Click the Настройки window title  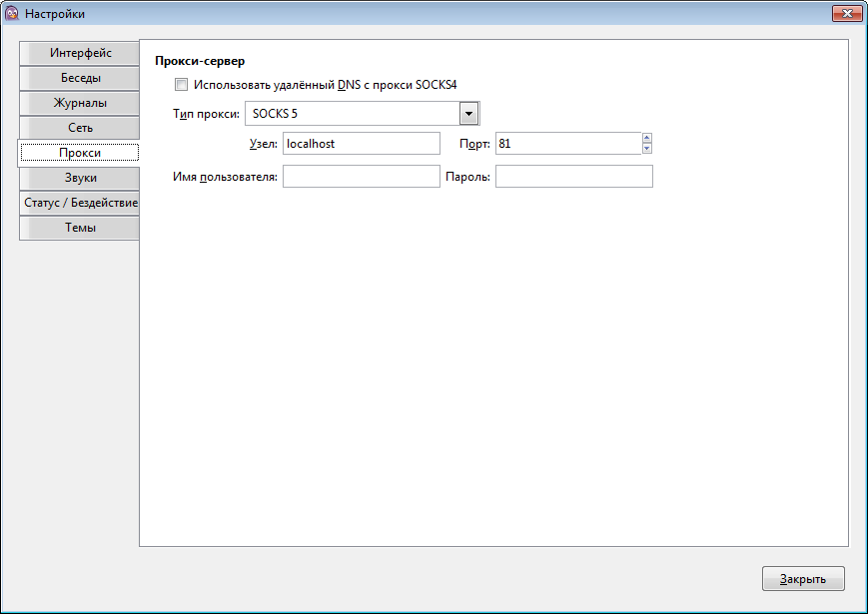tap(55, 14)
